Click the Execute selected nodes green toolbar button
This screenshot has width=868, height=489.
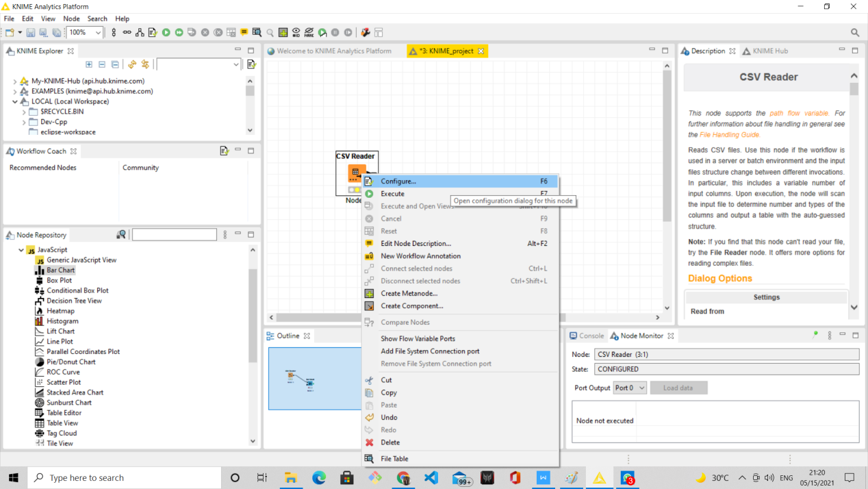(166, 32)
